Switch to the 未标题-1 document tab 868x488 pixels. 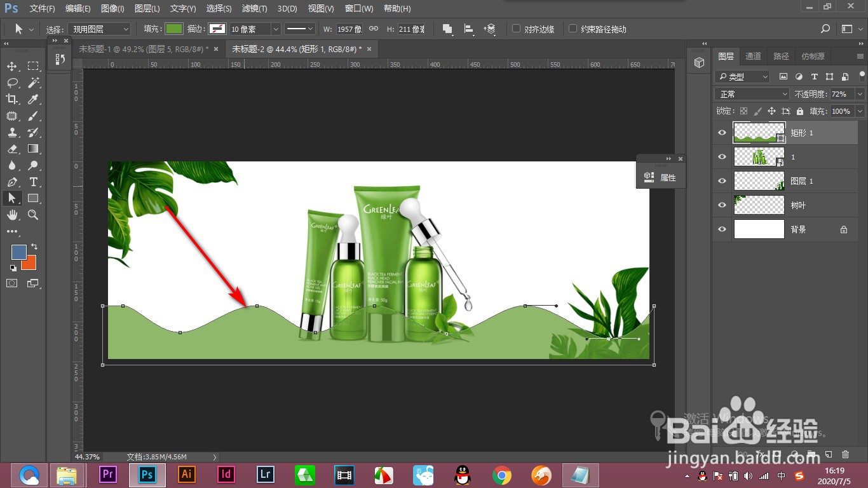pos(143,49)
